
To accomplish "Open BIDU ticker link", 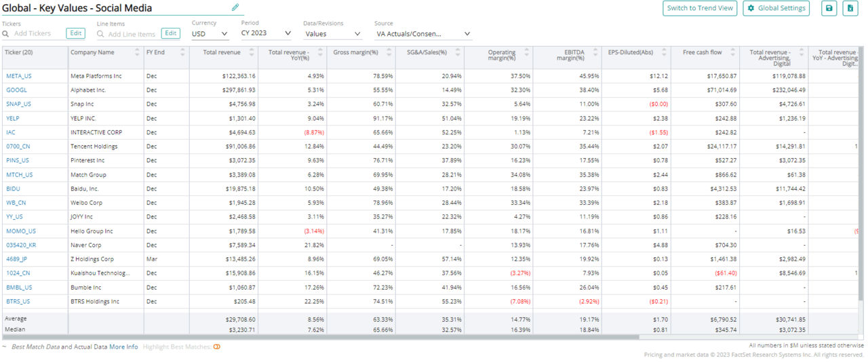I will coord(14,189).
